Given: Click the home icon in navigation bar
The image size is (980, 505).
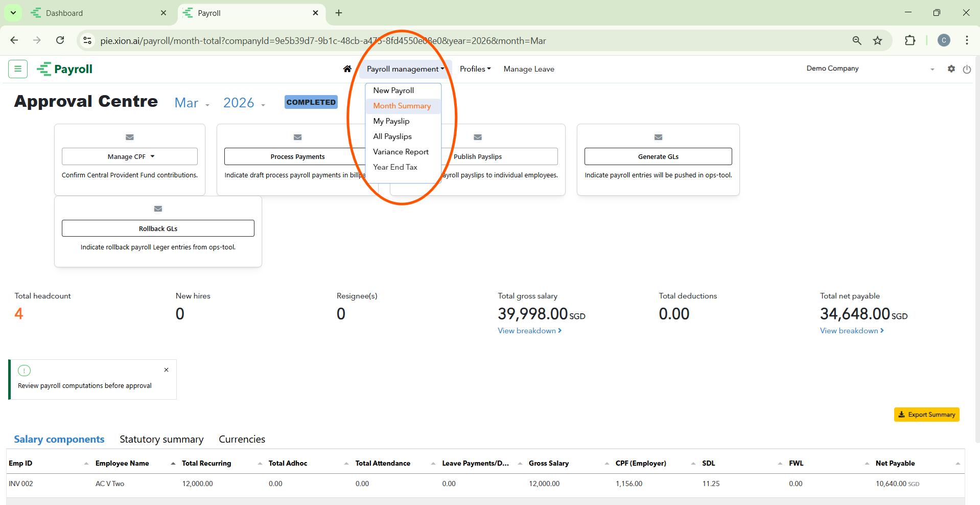Looking at the screenshot, I should tap(347, 69).
